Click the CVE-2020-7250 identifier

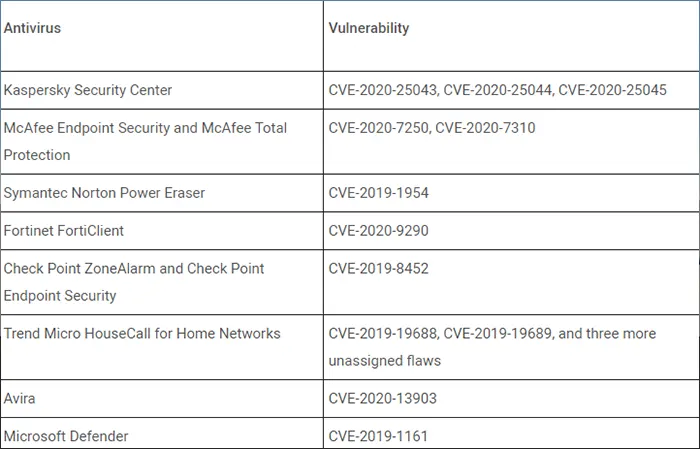[x=379, y=128]
